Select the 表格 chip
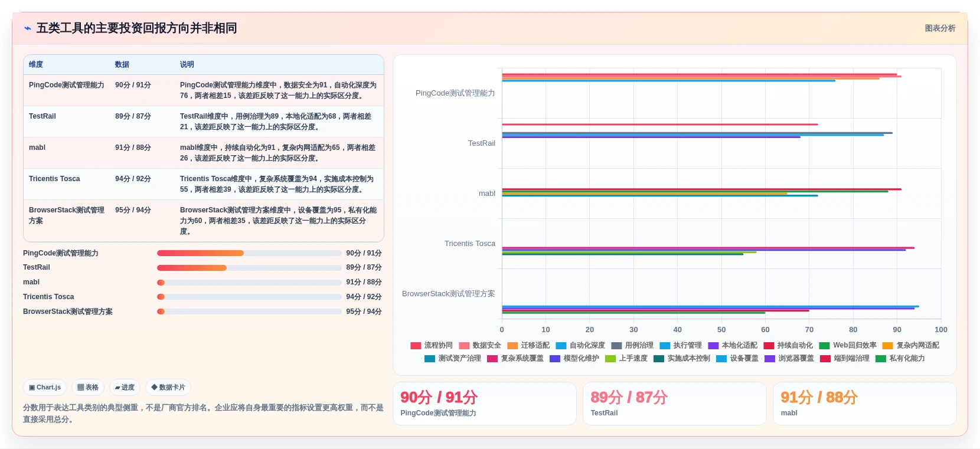This screenshot has width=980, height=449. click(88, 388)
